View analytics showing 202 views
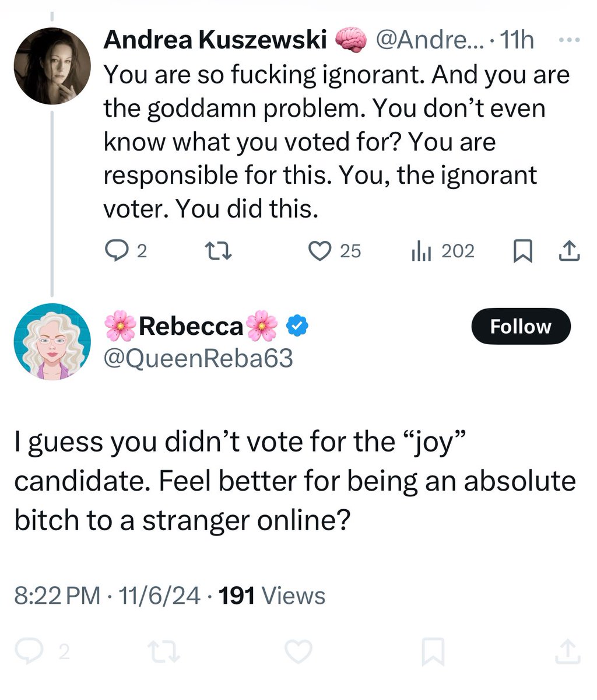The width and height of the screenshot is (597, 700). tap(443, 251)
